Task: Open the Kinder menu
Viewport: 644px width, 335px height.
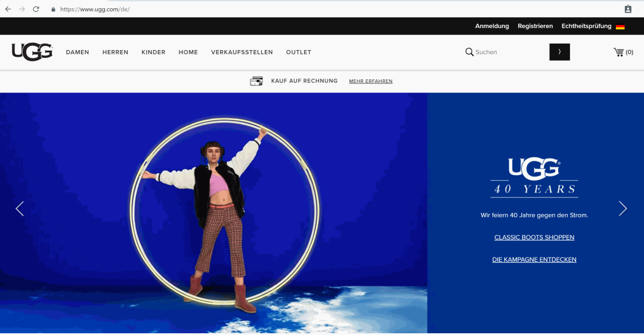Action: click(x=154, y=52)
